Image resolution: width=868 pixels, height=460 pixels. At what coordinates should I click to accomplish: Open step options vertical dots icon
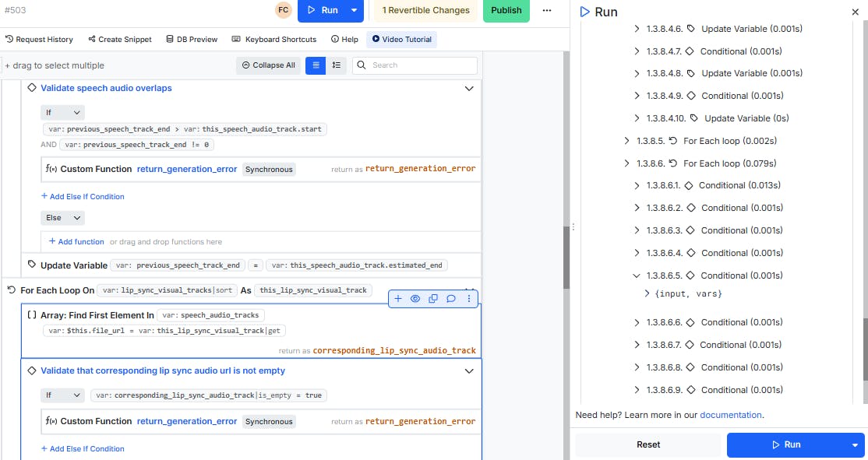pyautogui.click(x=468, y=299)
